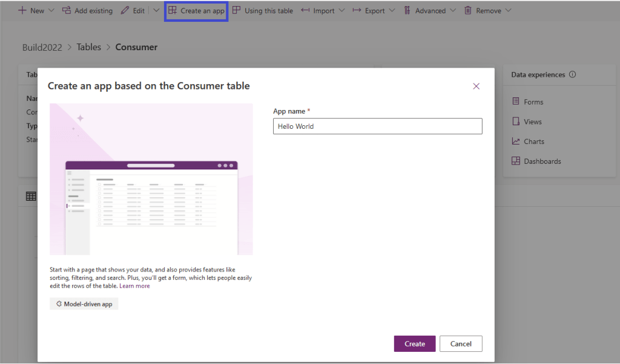Click the Add existing icon in toolbar
This screenshot has height=364, width=620.
(x=67, y=11)
